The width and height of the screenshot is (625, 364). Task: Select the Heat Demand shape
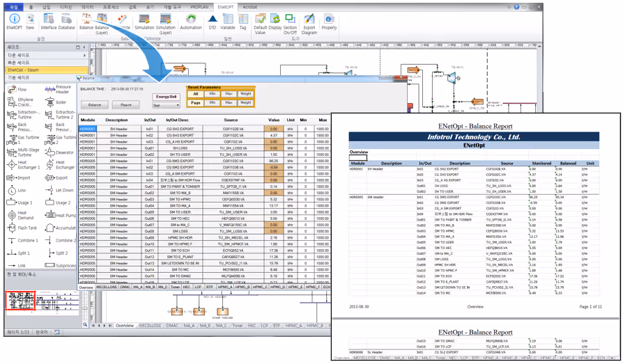pyautogui.click(x=20, y=215)
